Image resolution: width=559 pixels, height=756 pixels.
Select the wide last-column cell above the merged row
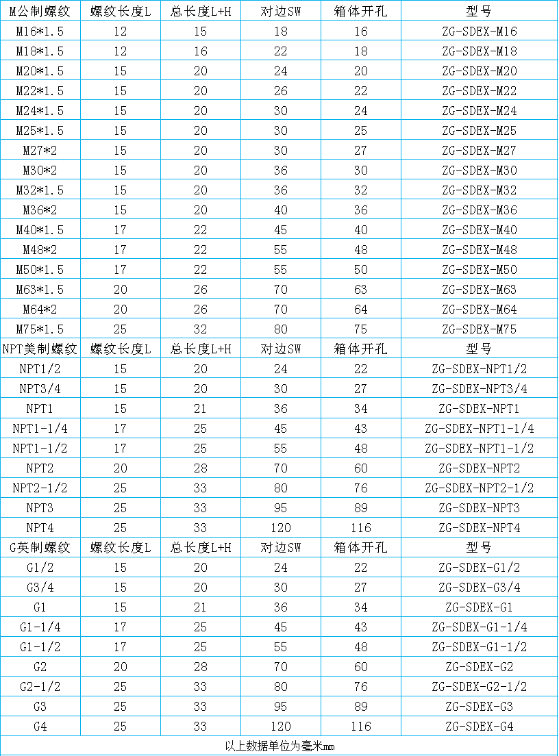tap(479, 726)
